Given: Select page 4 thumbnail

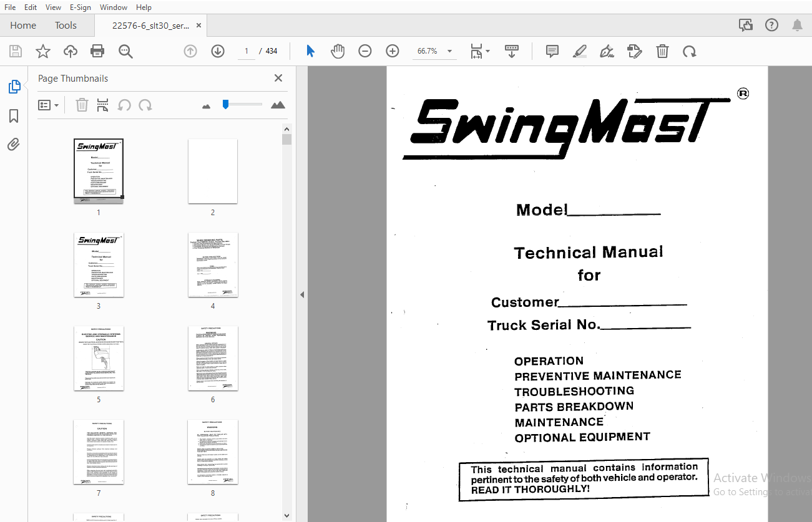Looking at the screenshot, I should (x=213, y=265).
